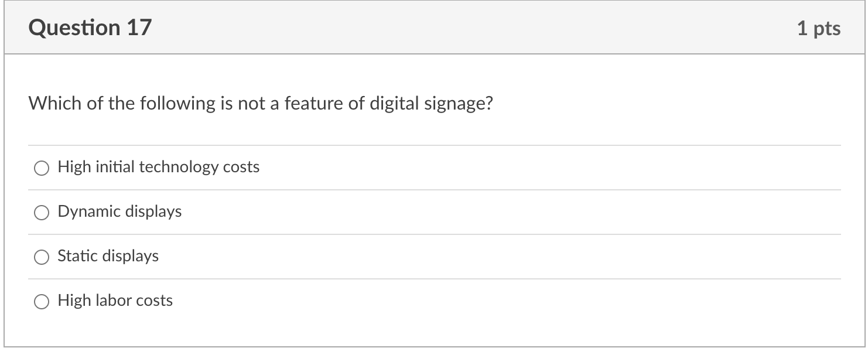The image size is (868, 348).
Task: Mark the "Static displays" radio button
Action: pos(41,257)
